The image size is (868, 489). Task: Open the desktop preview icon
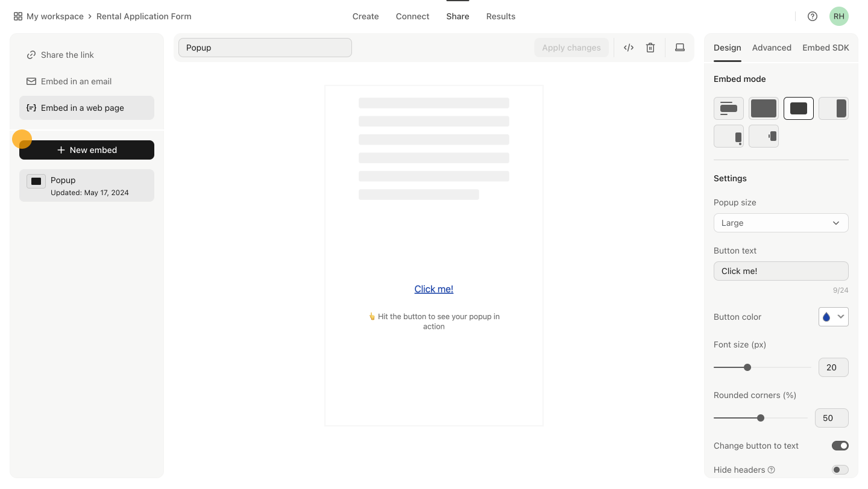[x=679, y=46]
